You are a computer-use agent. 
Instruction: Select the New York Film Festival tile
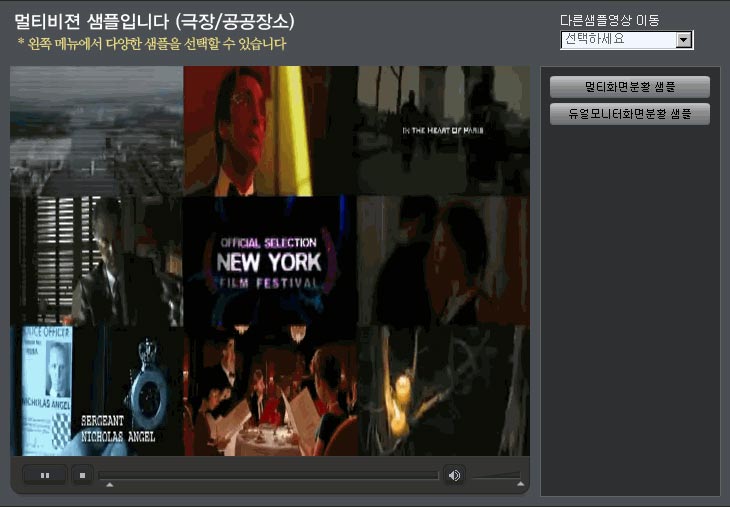pyautogui.click(x=270, y=261)
